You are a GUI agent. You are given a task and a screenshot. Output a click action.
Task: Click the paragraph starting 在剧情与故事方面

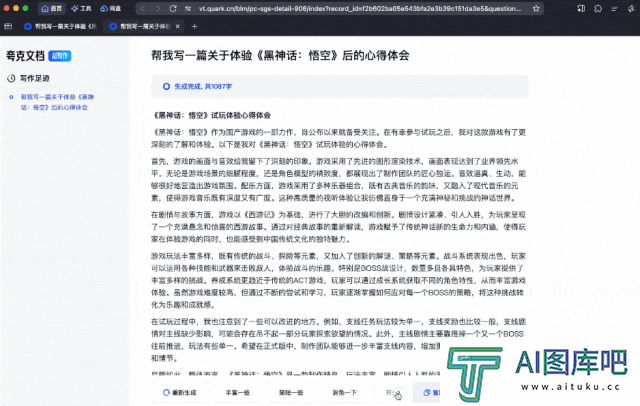(338, 227)
